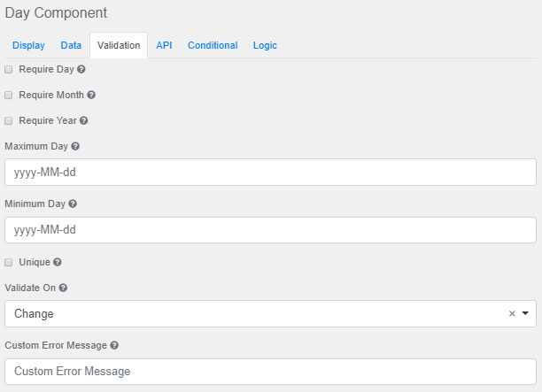Click the help icon beside Require Year

pyautogui.click(x=83, y=120)
